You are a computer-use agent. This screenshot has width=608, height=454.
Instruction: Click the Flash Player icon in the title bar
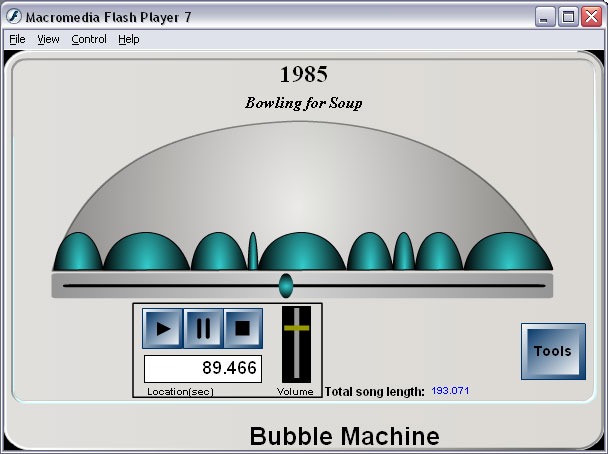[14, 16]
